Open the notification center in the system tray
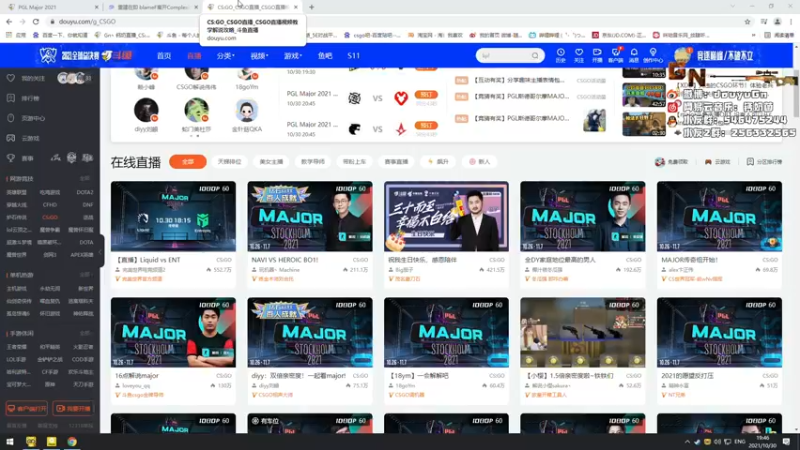The width and height of the screenshot is (800, 450). [x=786, y=441]
